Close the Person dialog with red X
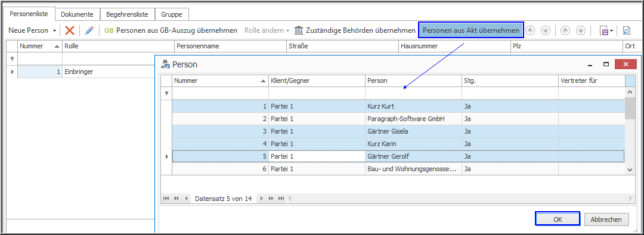 [626, 64]
